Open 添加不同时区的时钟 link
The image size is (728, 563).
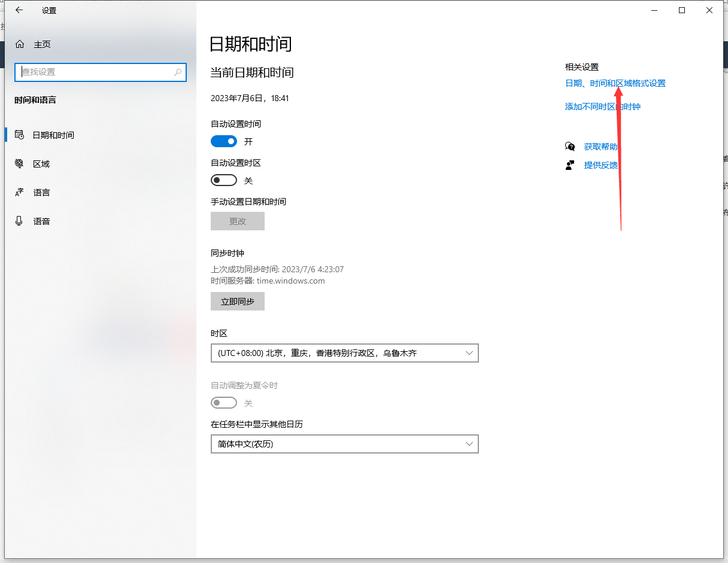coord(602,107)
